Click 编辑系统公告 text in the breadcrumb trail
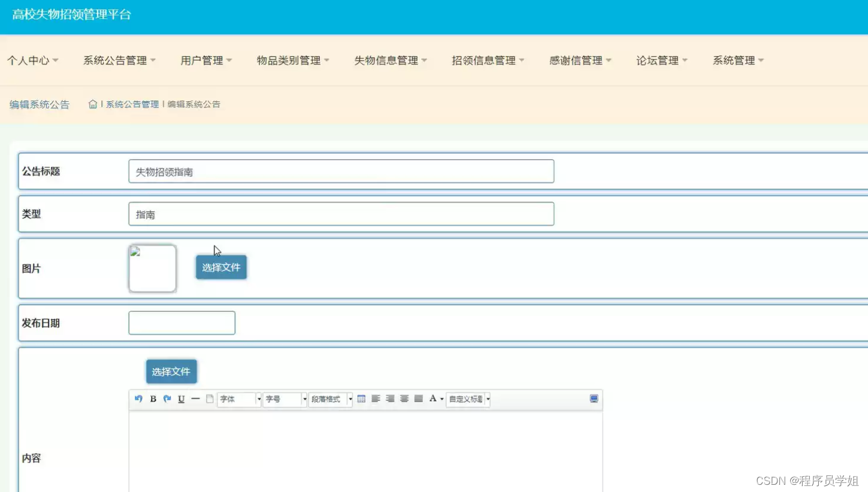 point(194,104)
